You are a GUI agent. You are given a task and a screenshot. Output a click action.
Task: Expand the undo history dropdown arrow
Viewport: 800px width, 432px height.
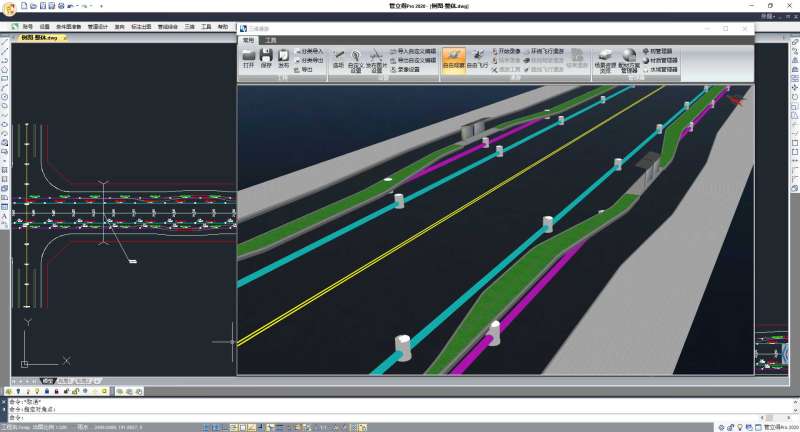tap(78, 6)
